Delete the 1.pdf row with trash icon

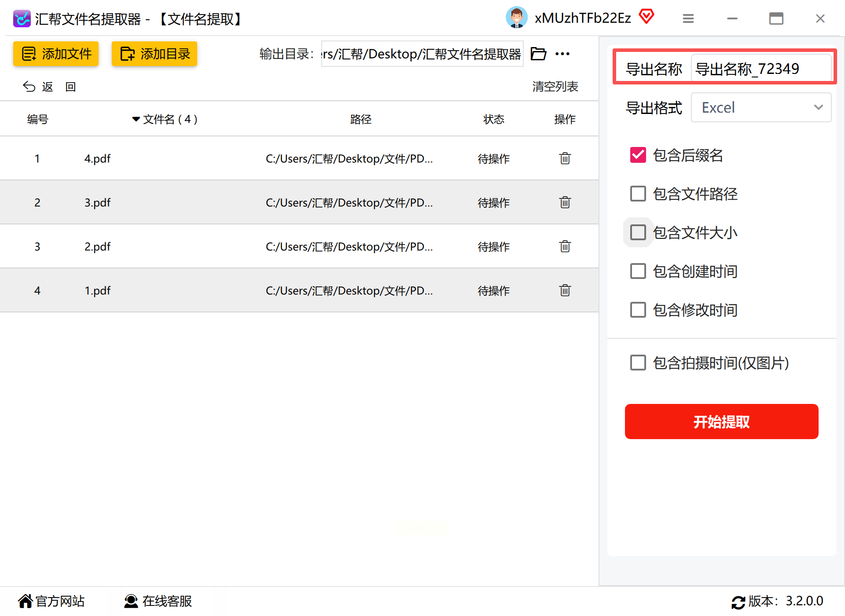tap(565, 290)
